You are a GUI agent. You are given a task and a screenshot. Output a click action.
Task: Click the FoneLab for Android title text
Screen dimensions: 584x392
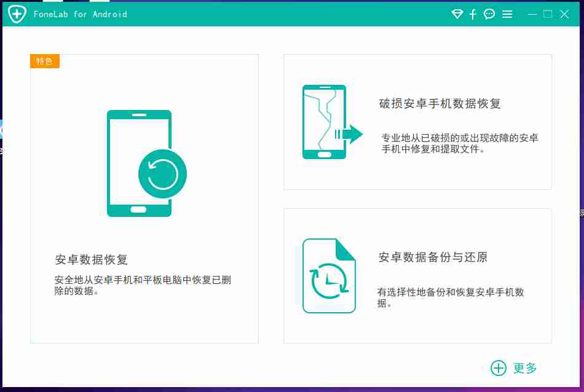coord(79,14)
